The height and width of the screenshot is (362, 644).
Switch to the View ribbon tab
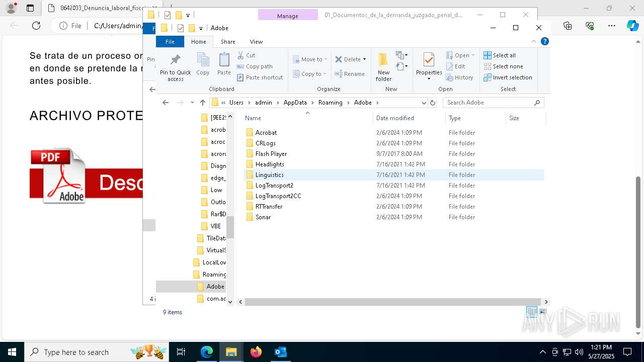[256, 42]
